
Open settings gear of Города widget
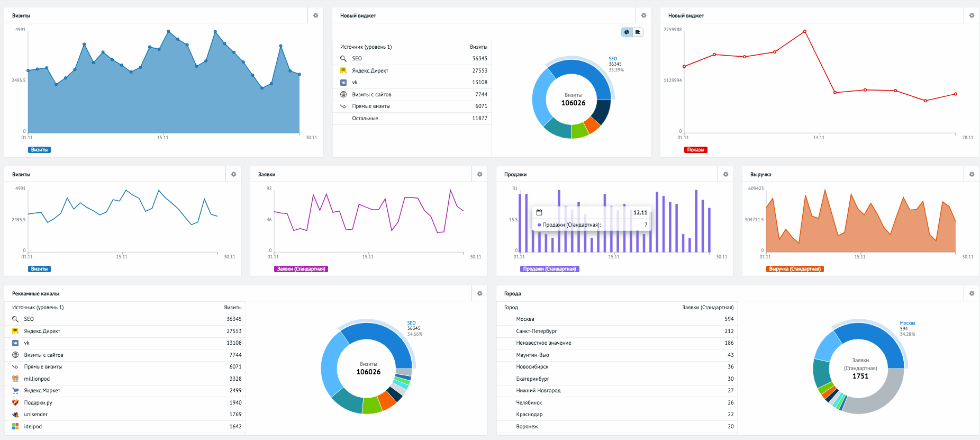point(972,293)
